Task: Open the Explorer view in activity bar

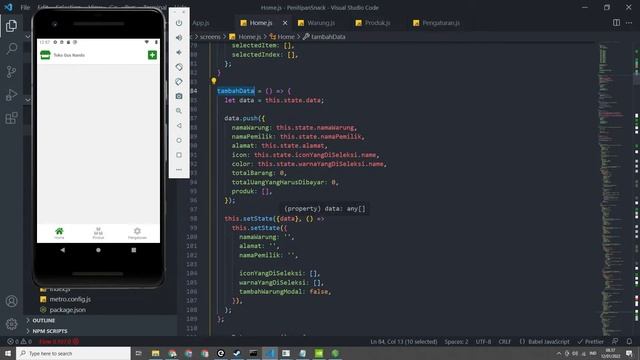Action: pyautogui.click(x=11, y=26)
